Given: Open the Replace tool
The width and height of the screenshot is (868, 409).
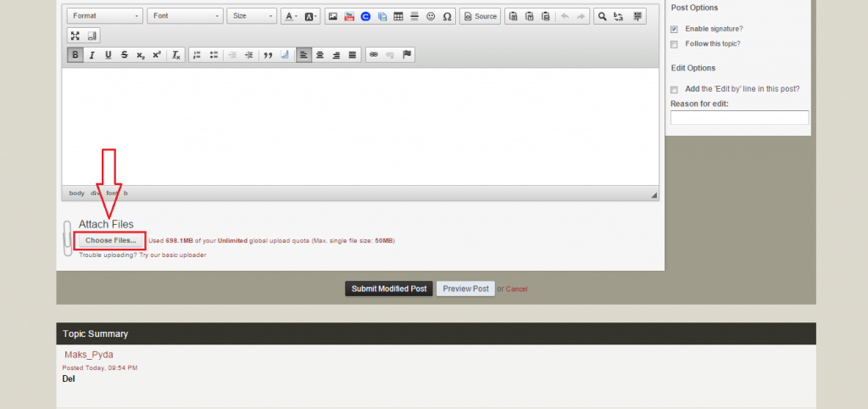Looking at the screenshot, I should [619, 16].
